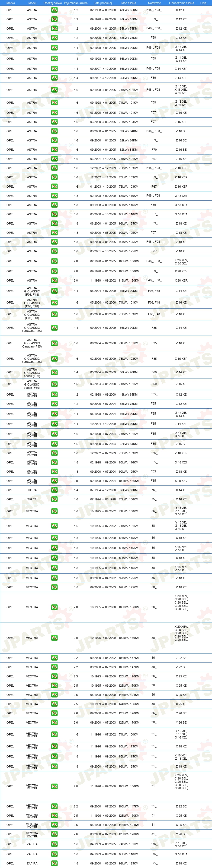Click the production dates 06.1998 -> 07.2004

tap(103, 414)
